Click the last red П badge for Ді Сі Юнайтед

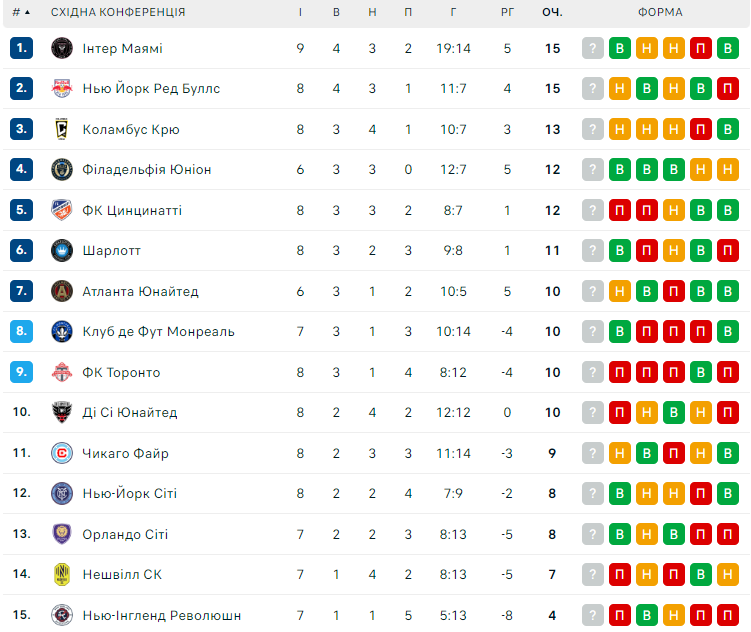(728, 412)
